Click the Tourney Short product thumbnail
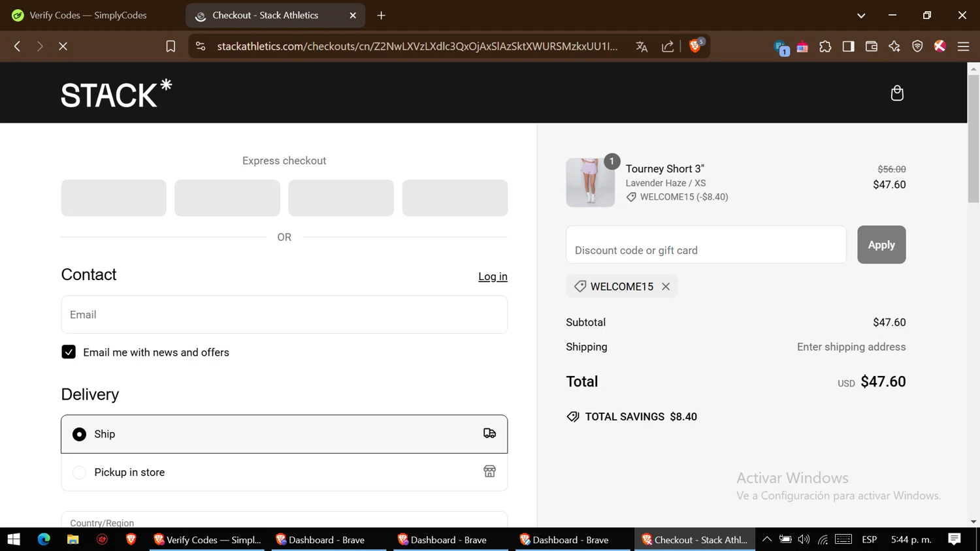The image size is (980, 551). pos(590,183)
